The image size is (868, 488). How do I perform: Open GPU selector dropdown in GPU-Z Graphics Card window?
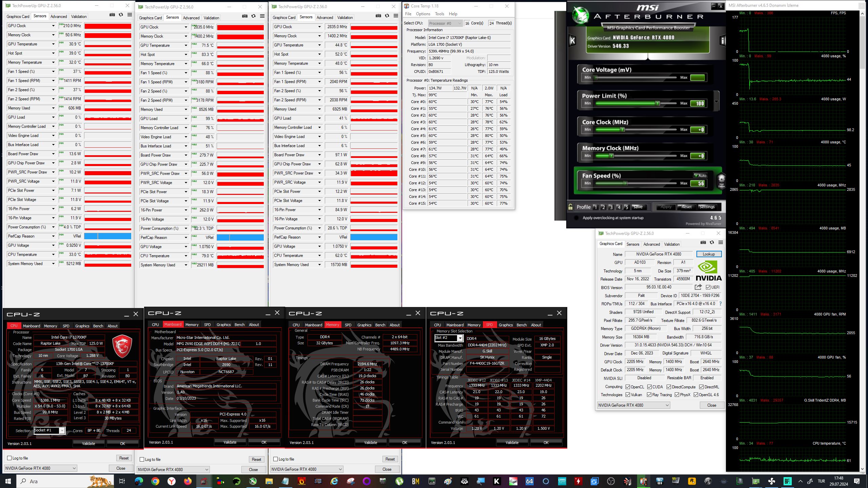[x=633, y=405]
